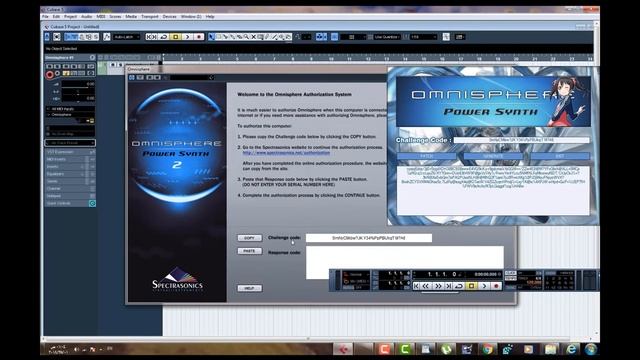Screen dimensions: 640x360
Task: Click the Internet Explorer taskbar icon
Action: tap(571, 349)
